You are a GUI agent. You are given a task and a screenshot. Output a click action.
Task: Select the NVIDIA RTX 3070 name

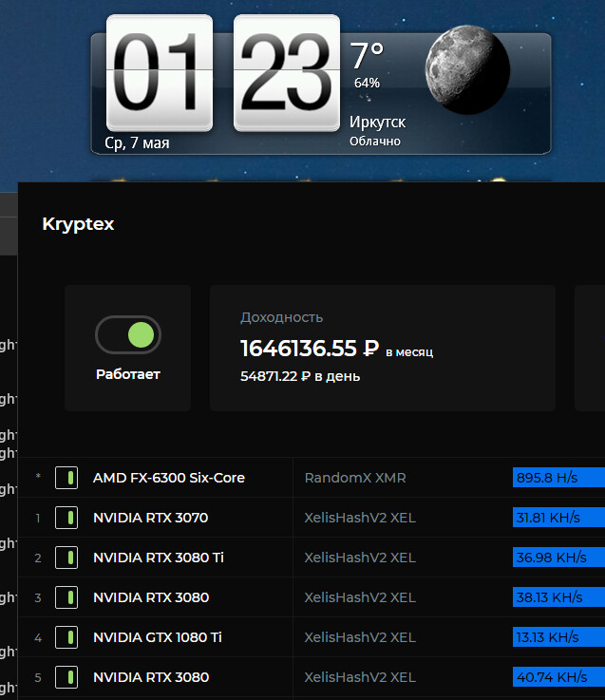click(150, 518)
